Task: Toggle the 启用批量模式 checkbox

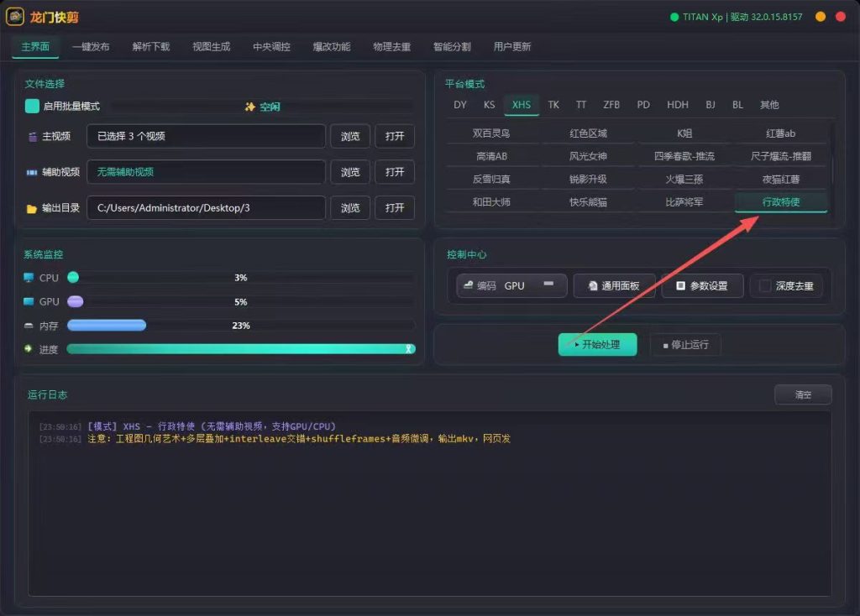Action: (32, 106)
